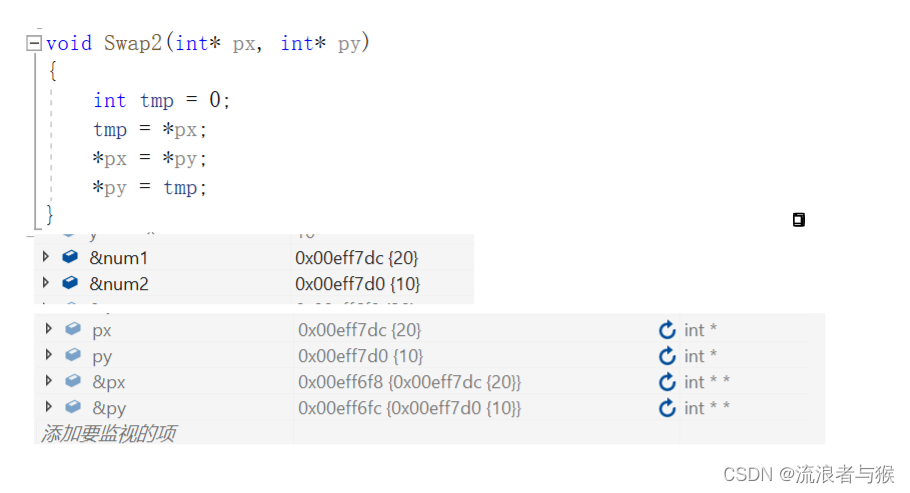Screen dimensions: 910x493
Task: Expand the px watch variable
Action: [x=49, y=329]
